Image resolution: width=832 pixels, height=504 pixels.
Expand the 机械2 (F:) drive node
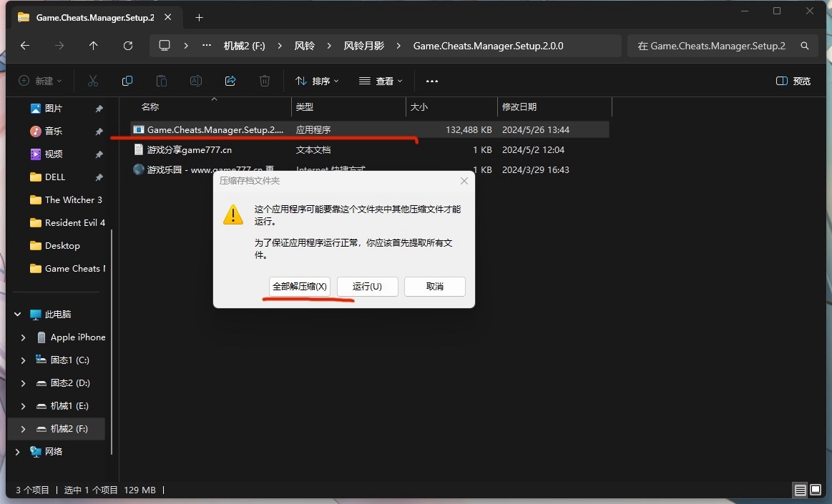point(23,429)
